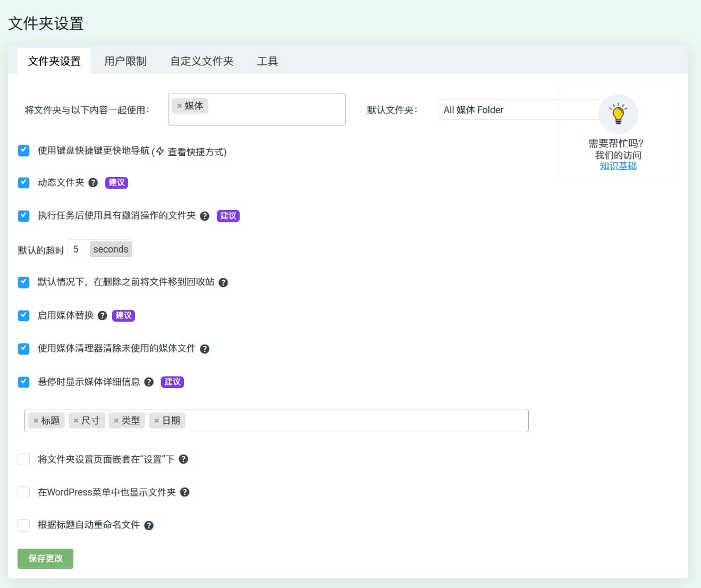The height and width of the screenshot is (588, 701).
Task: Click the 保存更改 button
Action: pyautogui.click(x=45, y=559)
